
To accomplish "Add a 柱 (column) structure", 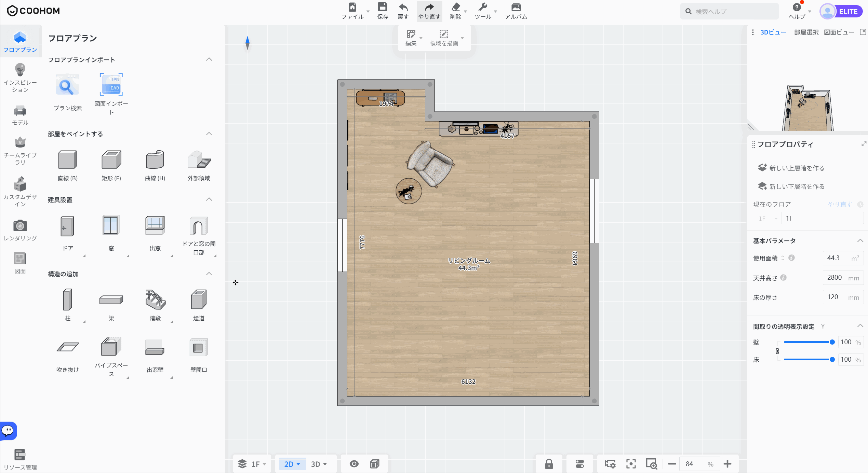I will point(67,300).
